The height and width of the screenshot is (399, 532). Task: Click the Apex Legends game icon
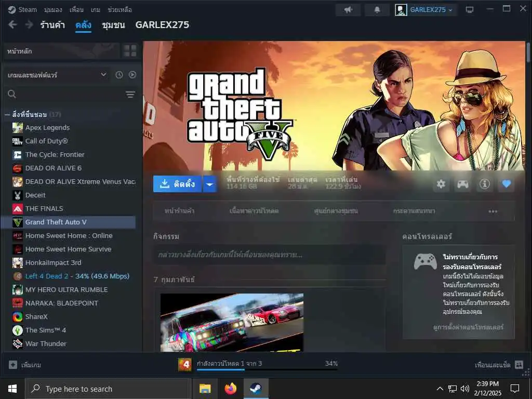pos(18,128)
